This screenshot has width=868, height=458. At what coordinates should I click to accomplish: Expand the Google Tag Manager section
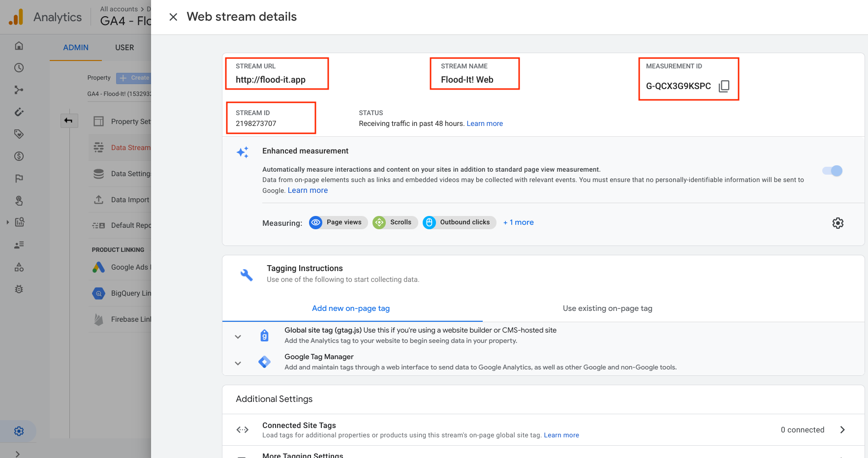(238, 364)
